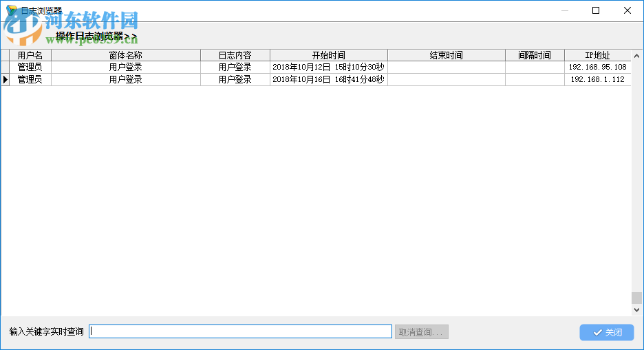
Task: Click 窗体名称 cell 用户登录 in October 12 row
Action: [126, 67]
